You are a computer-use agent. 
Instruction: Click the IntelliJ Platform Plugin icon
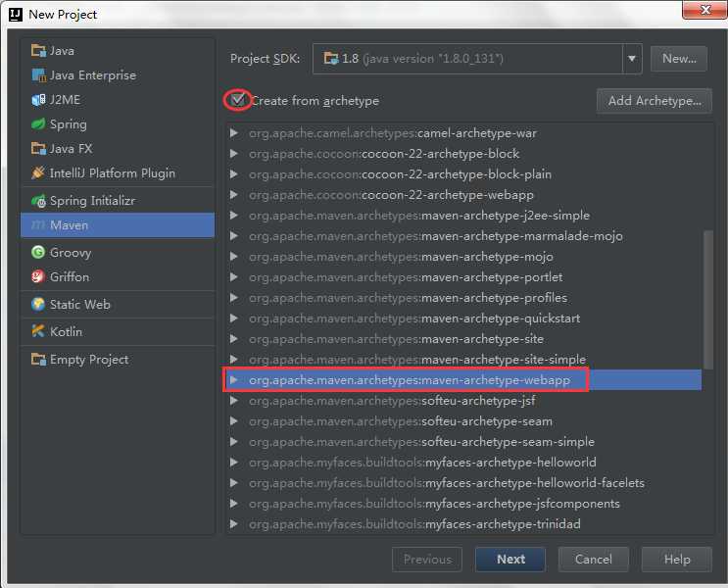point(38,172)
